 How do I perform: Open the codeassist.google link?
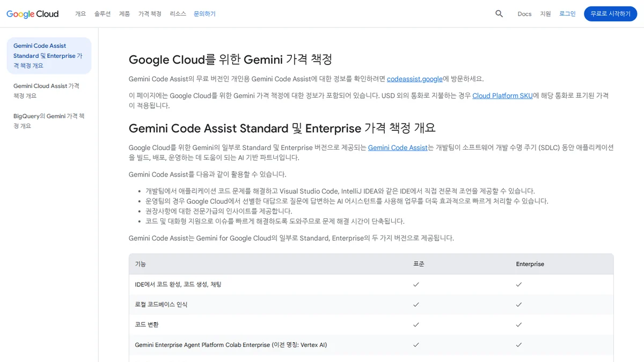(x=415, y=79)
